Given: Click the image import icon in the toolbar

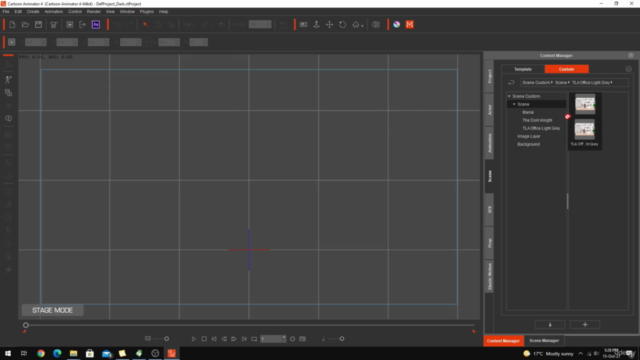Looking at the screenshot, I should (70, 24).
